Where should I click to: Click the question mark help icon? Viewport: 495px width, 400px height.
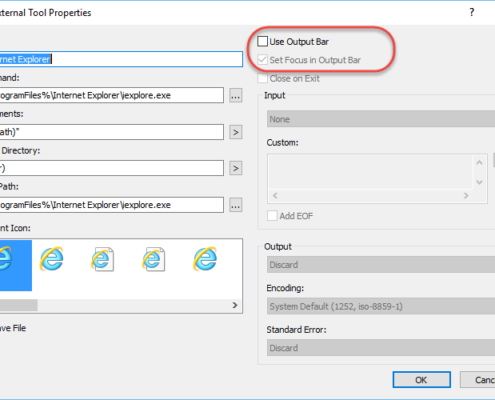click(x=472, y=13)
